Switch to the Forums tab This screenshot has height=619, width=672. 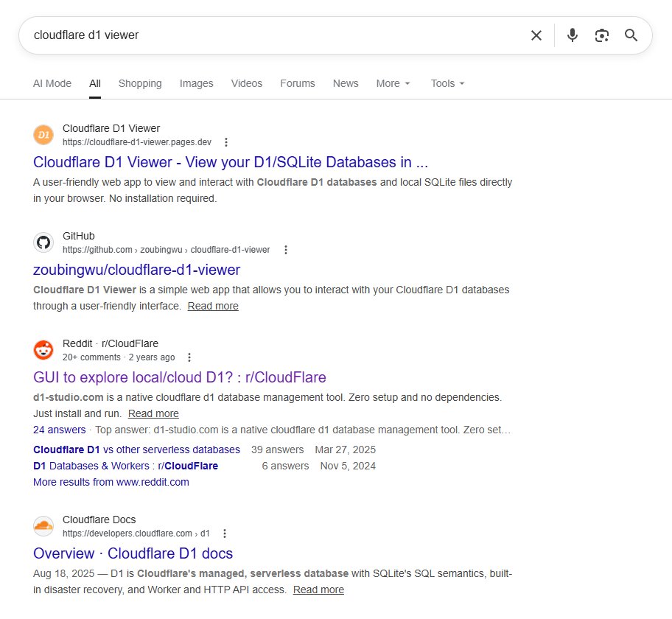[x=298, y=83]
